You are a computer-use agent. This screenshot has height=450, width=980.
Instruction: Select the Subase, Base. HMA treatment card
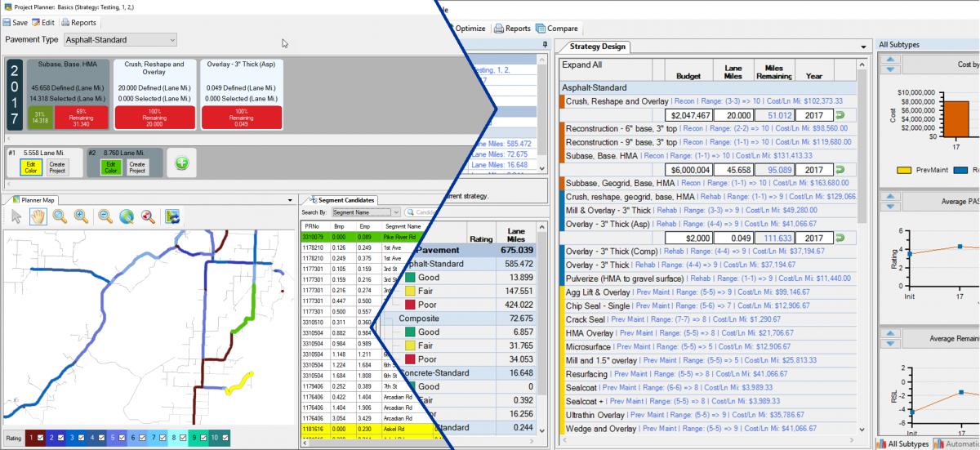[x=68, y=94]
